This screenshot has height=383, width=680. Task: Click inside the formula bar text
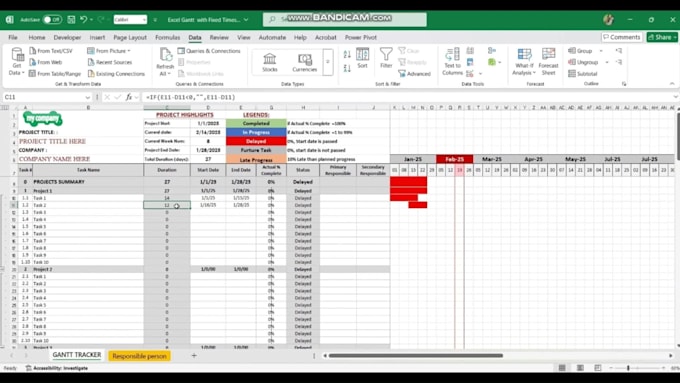[x=191, y=97]
